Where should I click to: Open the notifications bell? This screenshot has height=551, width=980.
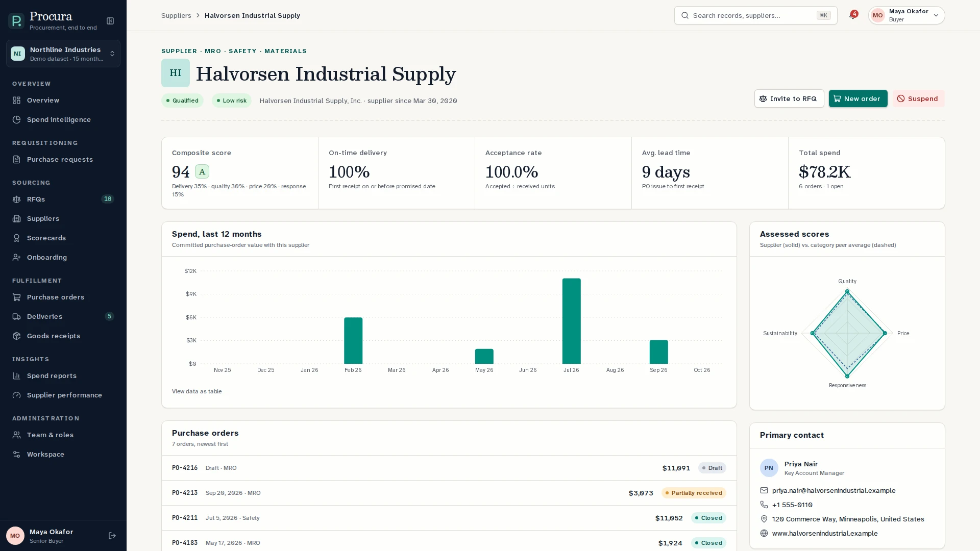pos(853,15)
